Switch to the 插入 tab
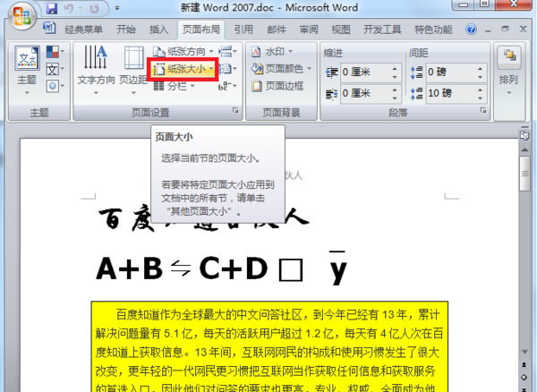537x392 pixels. pos(158,30)
